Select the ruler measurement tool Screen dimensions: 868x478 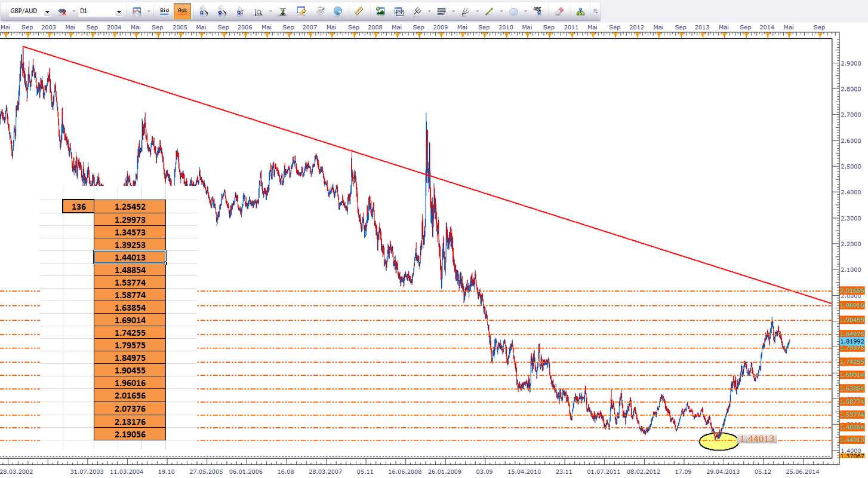point(359,11)
